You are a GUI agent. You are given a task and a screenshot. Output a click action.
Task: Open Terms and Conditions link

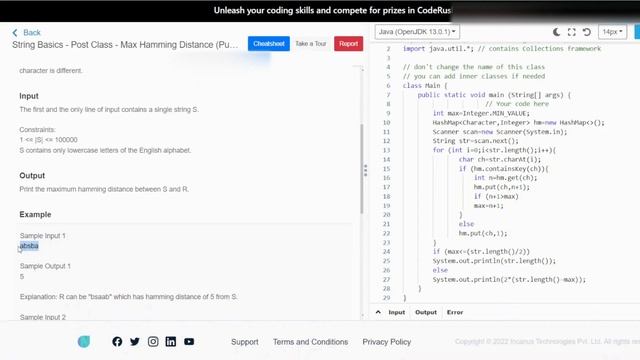311,342
